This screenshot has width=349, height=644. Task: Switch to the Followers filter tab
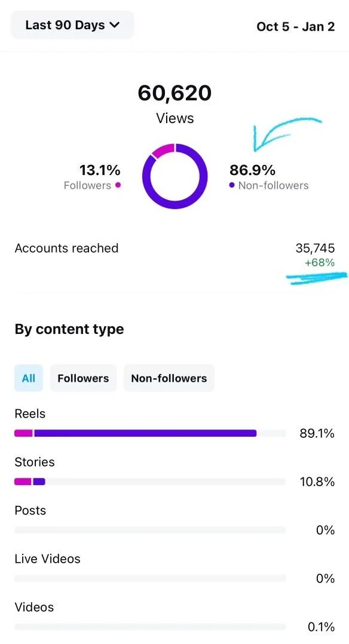tap(83, 378)
